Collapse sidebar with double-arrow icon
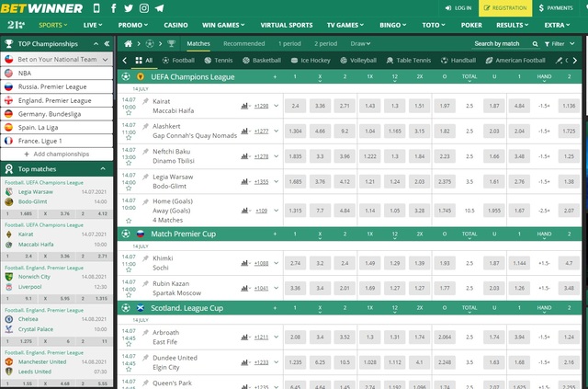 107,43
